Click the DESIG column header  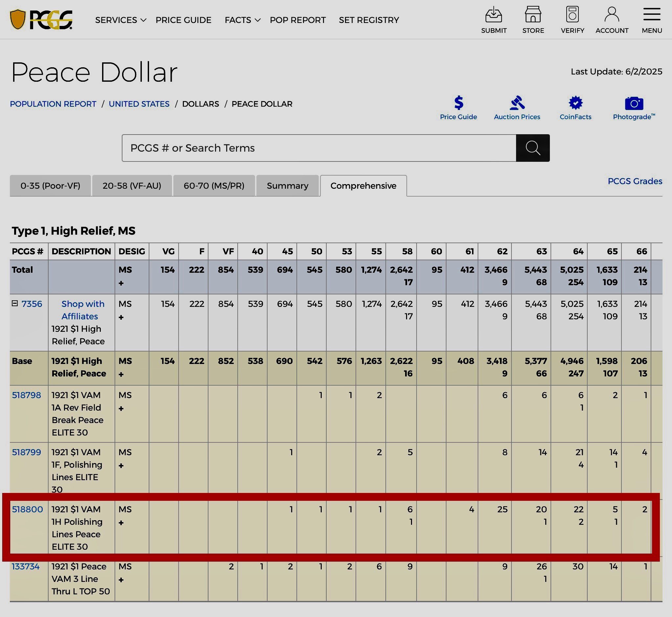tap(132, 251)
